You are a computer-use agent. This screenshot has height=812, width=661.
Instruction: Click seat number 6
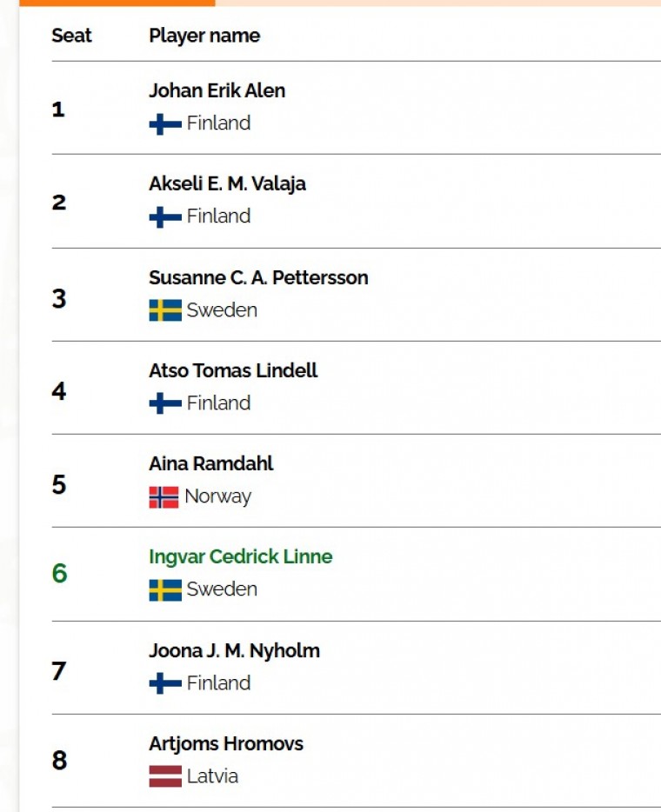[59, 574]
